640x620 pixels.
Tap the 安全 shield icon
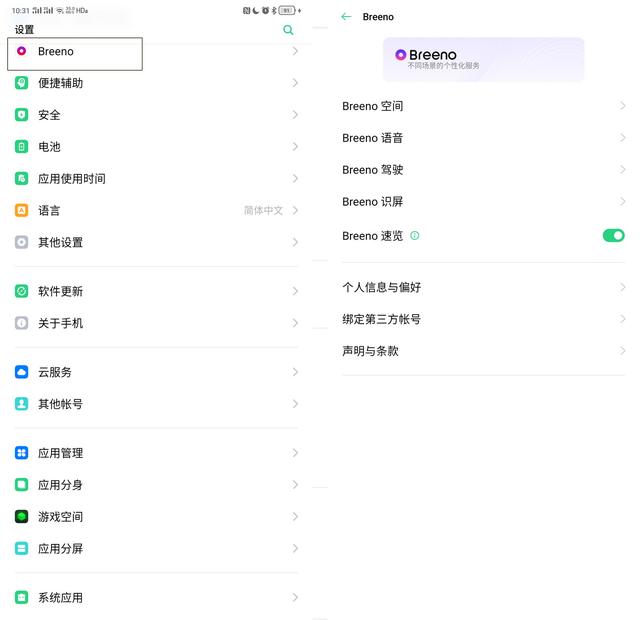[21, 115]
